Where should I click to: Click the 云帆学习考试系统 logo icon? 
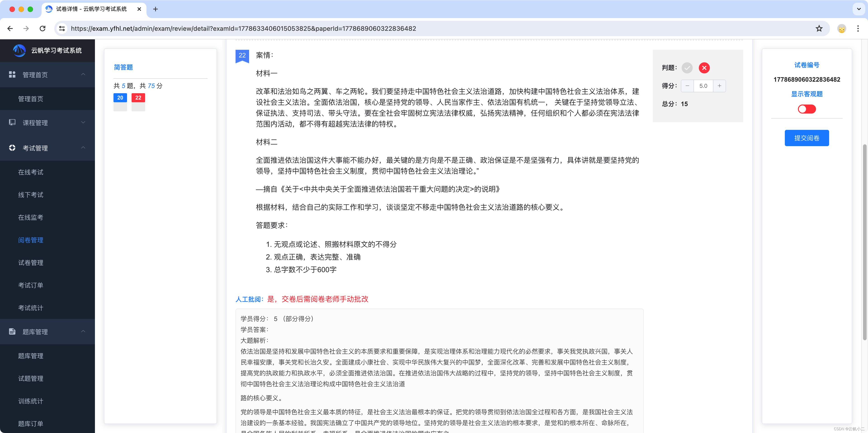(x=19, y=50)
